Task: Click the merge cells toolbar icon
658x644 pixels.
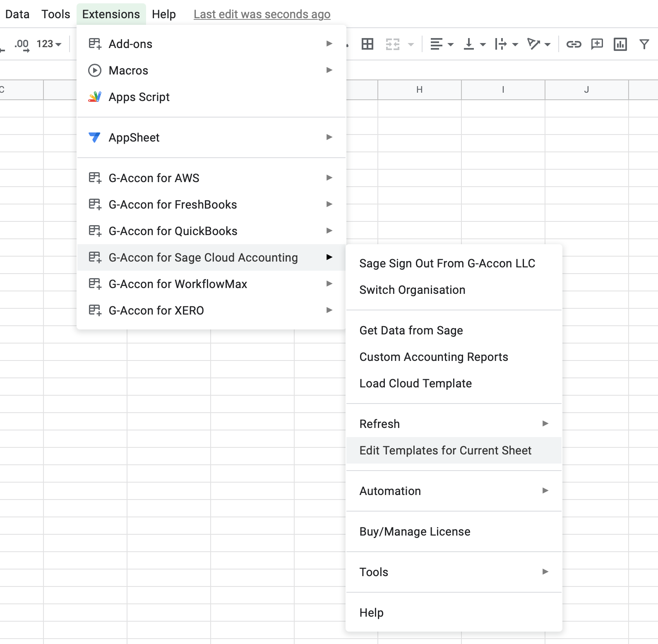Action: tap(393, 44)
